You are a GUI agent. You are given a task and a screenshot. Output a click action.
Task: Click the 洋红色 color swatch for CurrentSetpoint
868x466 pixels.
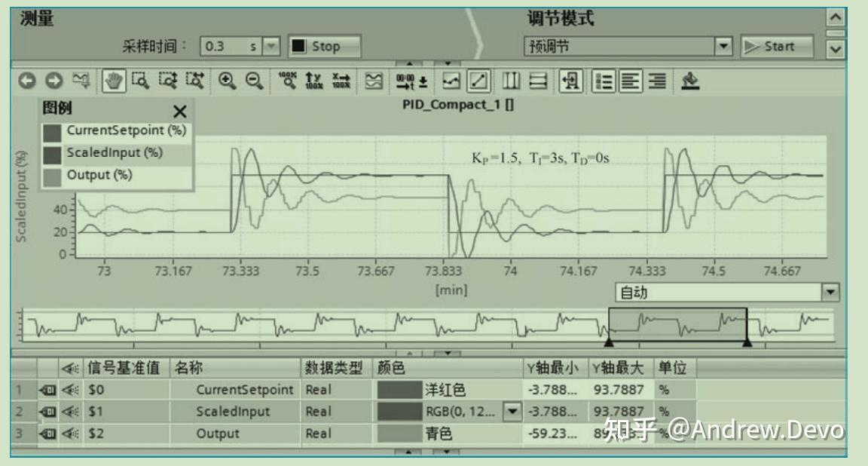399,390
